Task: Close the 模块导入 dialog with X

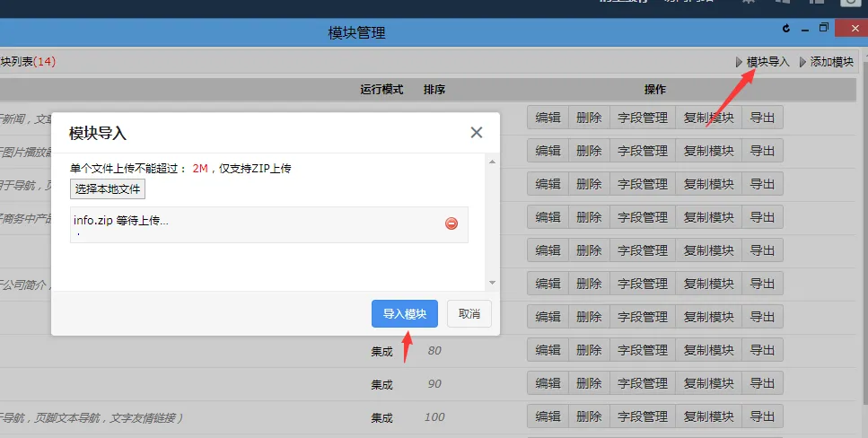Action: 477,133
